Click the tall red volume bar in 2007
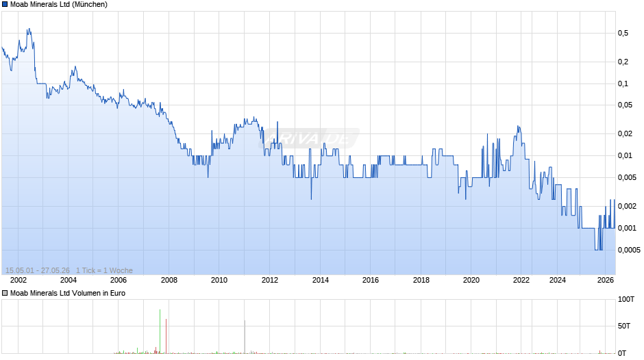This screenshot has width=644, height=360. (x=166, y=336)
